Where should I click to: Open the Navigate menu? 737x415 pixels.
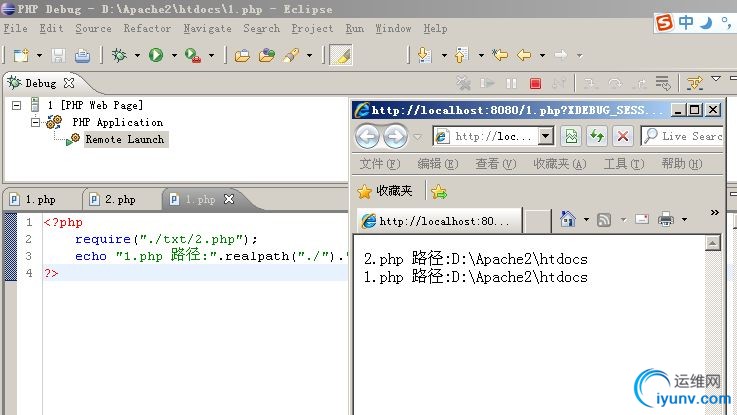click(x=207, y=29)
